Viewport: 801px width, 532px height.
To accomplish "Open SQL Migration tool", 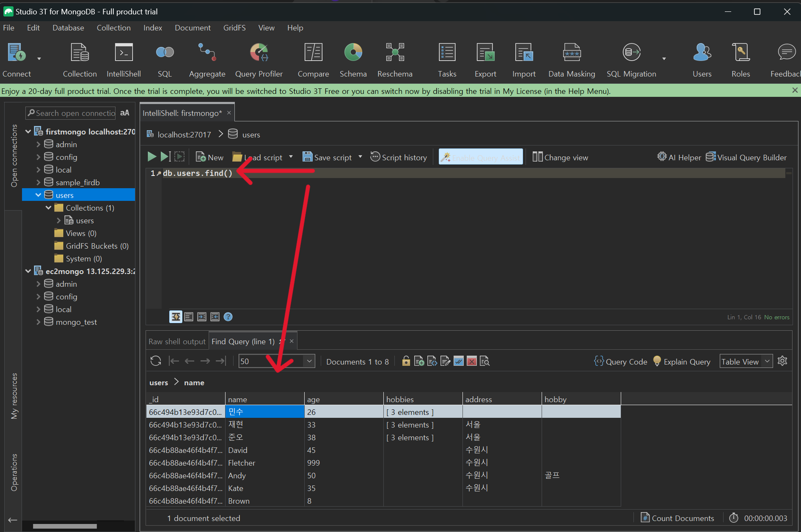I will pyautogui.click(x=631, y=60).
